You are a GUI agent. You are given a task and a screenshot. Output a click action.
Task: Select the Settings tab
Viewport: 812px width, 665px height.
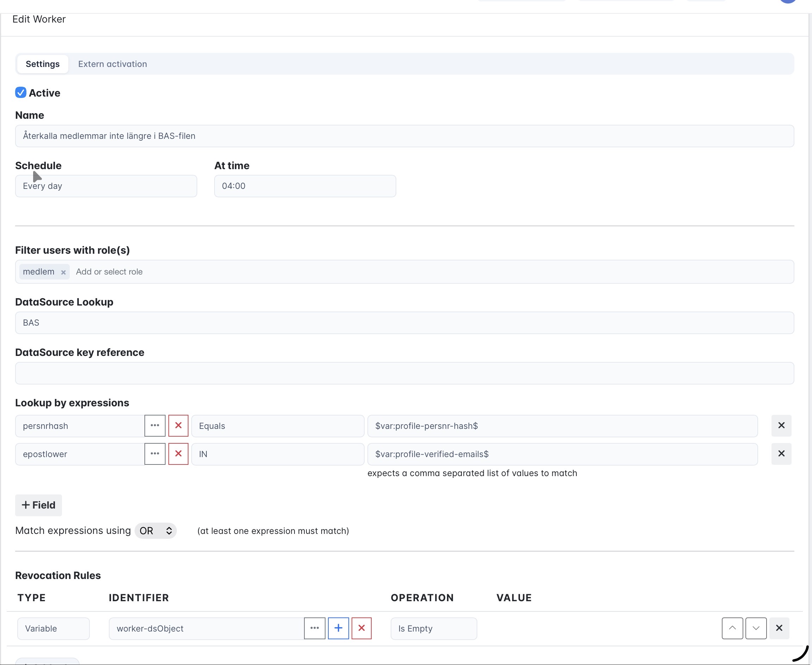43,64
